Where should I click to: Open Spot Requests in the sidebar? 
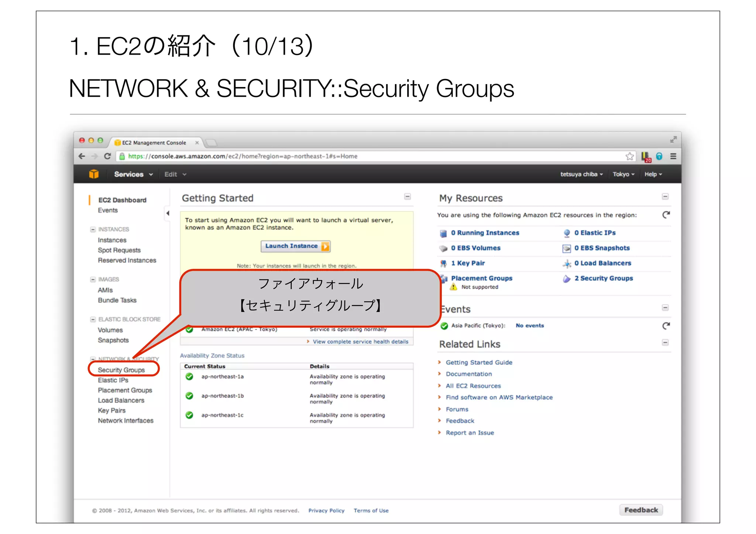coord(119,250)
